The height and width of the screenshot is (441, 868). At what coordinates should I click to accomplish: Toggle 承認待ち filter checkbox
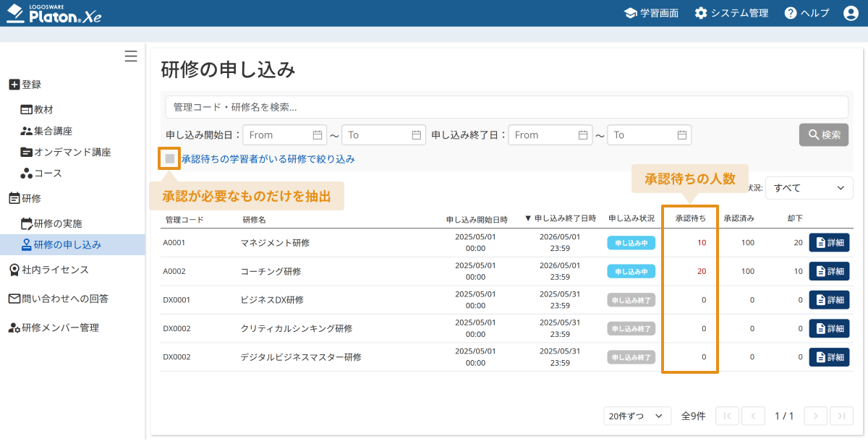[170, 158]
